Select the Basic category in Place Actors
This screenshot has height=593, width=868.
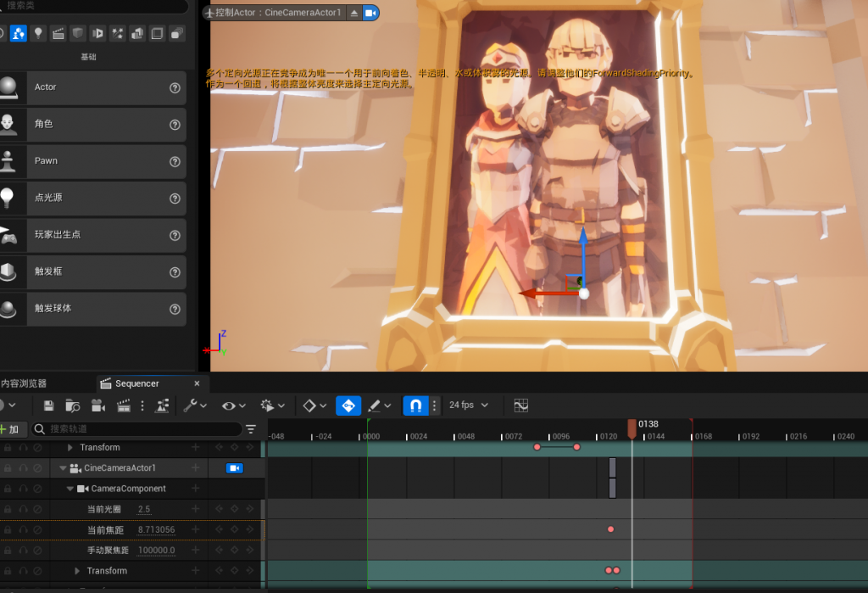pos(19,33)
